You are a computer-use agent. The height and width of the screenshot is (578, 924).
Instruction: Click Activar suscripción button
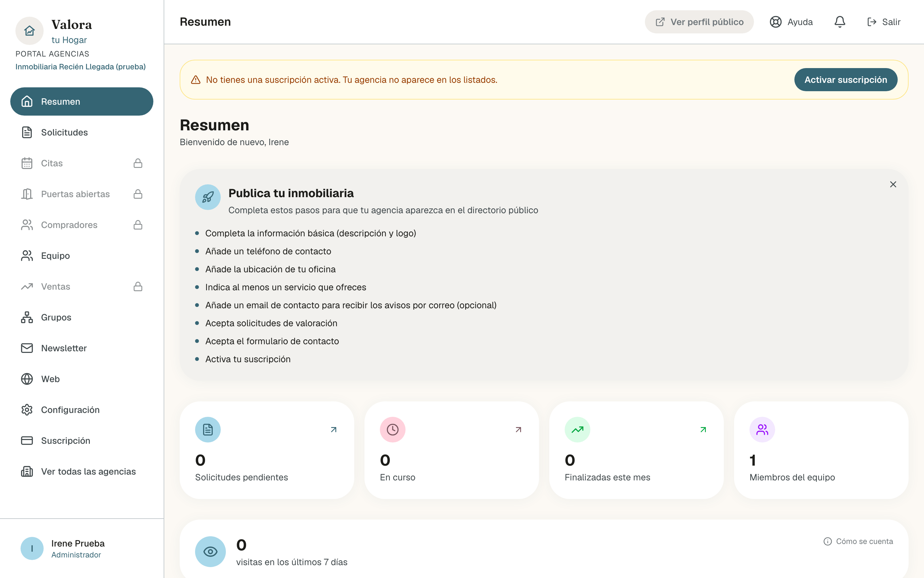(846, 80)
